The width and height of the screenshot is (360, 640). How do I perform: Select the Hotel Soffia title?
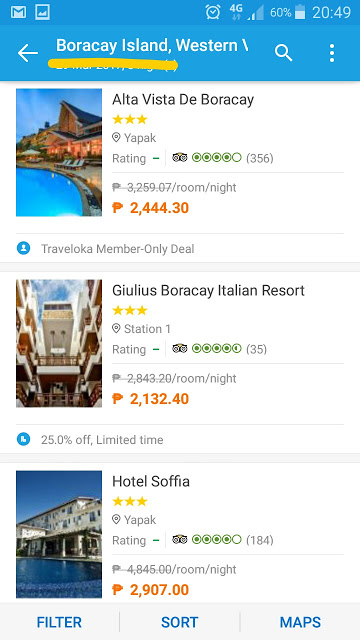point(151,482)
